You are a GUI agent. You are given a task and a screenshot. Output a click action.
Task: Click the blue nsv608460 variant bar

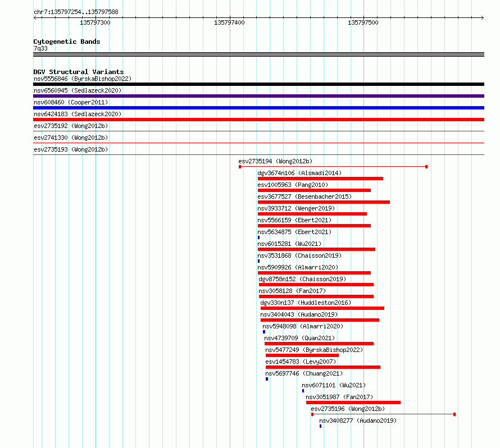pos(258,108)
